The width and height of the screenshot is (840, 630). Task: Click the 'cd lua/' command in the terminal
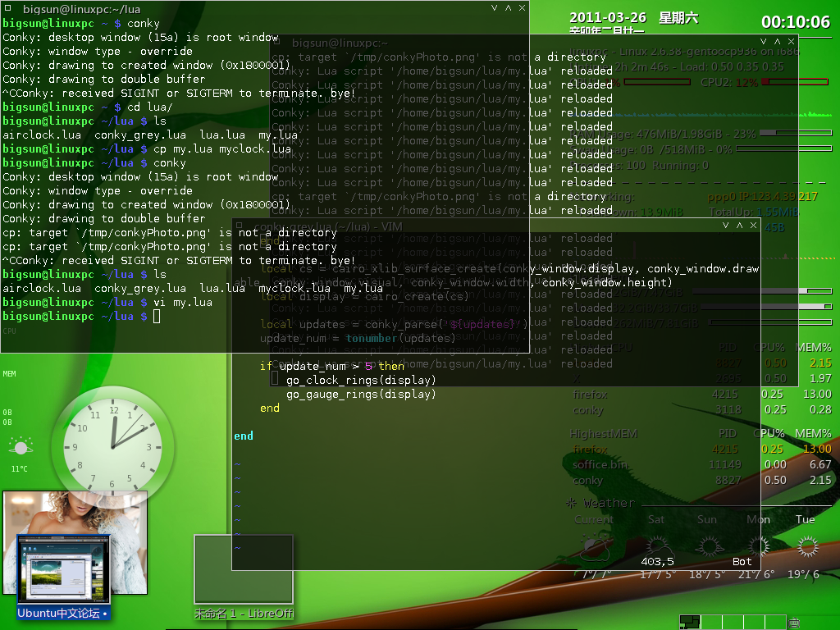pos(149,107)
